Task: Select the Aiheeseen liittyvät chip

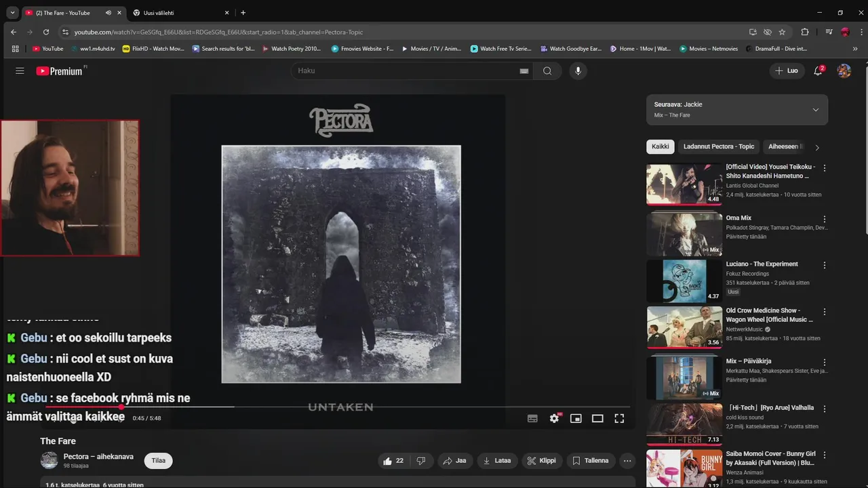Action: click(x=785, y=146)
